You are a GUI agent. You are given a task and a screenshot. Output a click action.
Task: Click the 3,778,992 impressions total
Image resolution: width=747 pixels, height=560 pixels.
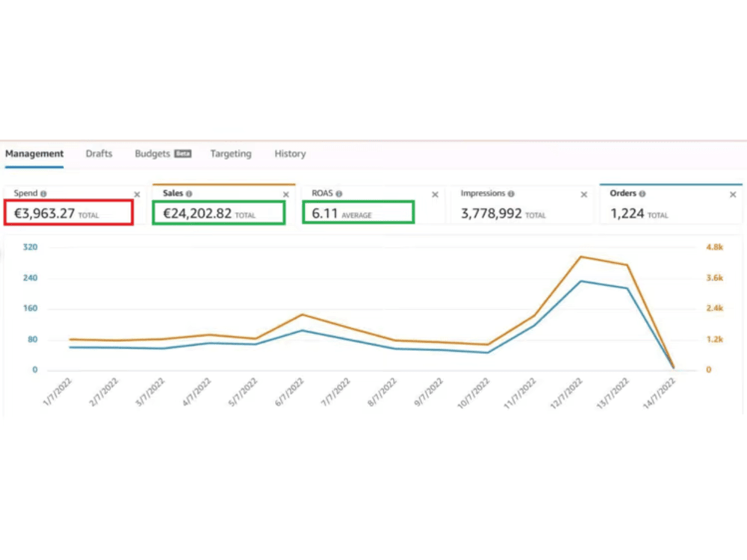(492, 214)
